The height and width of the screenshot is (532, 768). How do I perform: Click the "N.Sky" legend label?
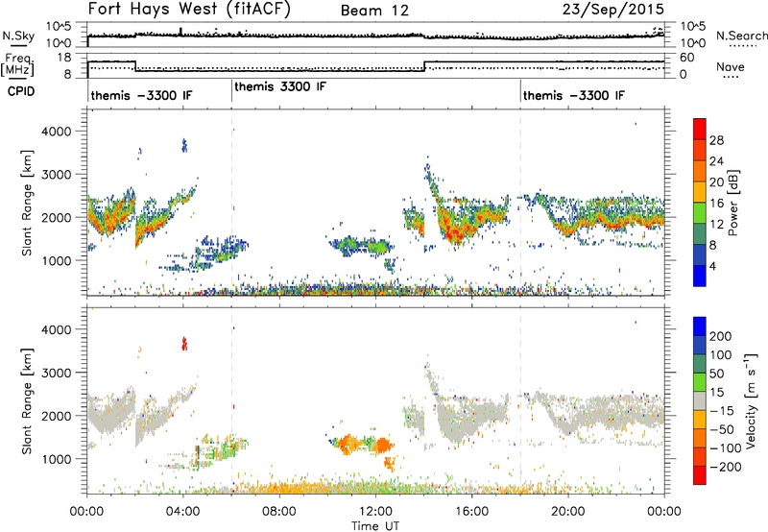[18, 36]
